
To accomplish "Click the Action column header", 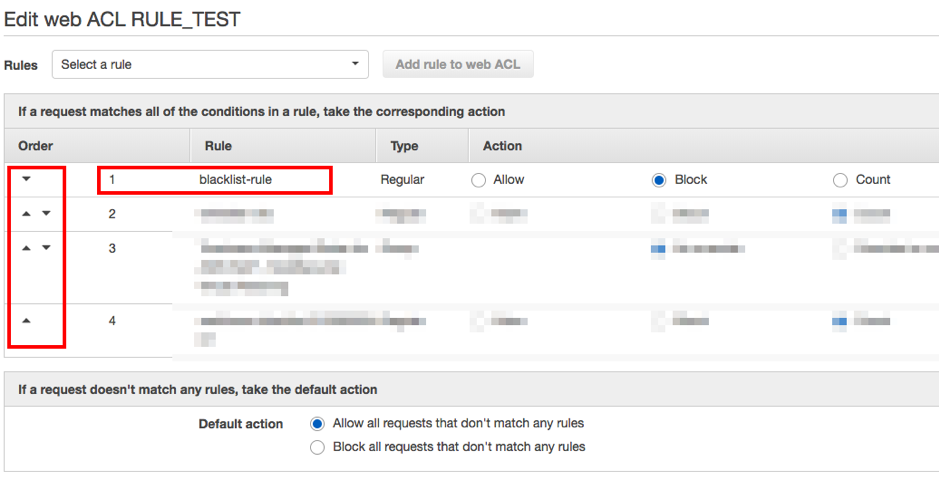I will click(x=502, y=146).
